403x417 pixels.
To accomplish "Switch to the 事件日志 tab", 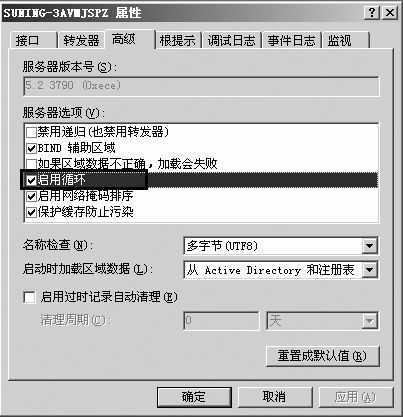I will pos(291,41).
